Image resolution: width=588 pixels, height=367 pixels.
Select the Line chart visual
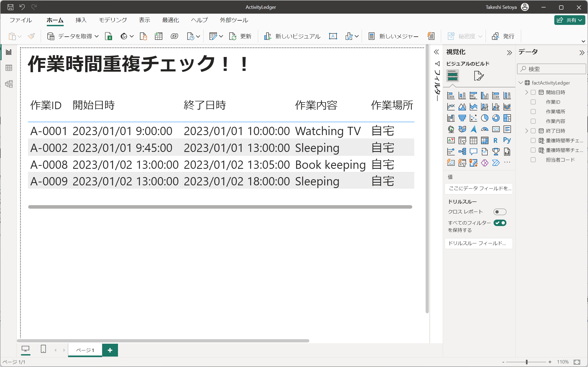[451, 107]
